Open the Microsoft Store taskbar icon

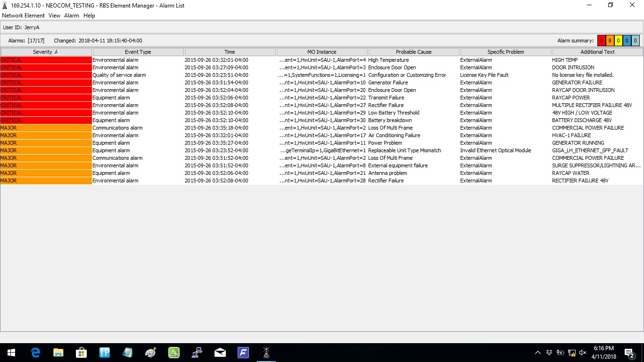[x=82, y=353]
